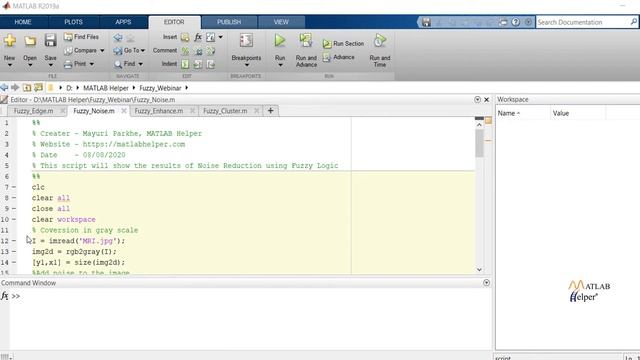Screen dimensions: 640x360
Task: Expand the New dropdown arrow
Action: 10,65
